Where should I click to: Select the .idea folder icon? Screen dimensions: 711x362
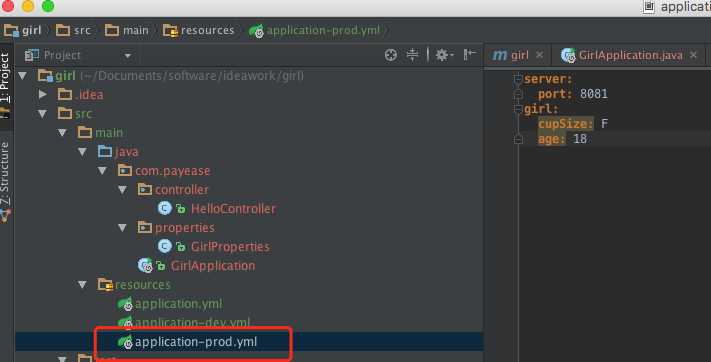click(x=65, y=94)
